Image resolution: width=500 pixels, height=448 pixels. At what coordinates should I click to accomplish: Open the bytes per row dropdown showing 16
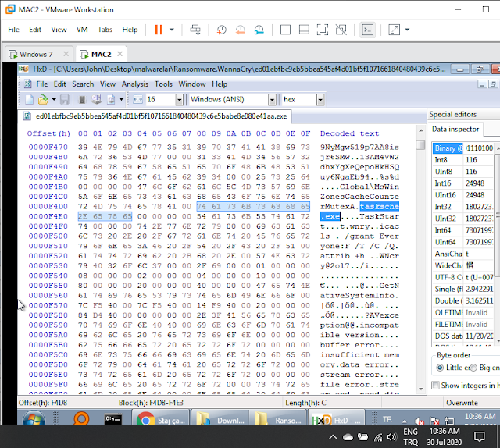(180, 100)
